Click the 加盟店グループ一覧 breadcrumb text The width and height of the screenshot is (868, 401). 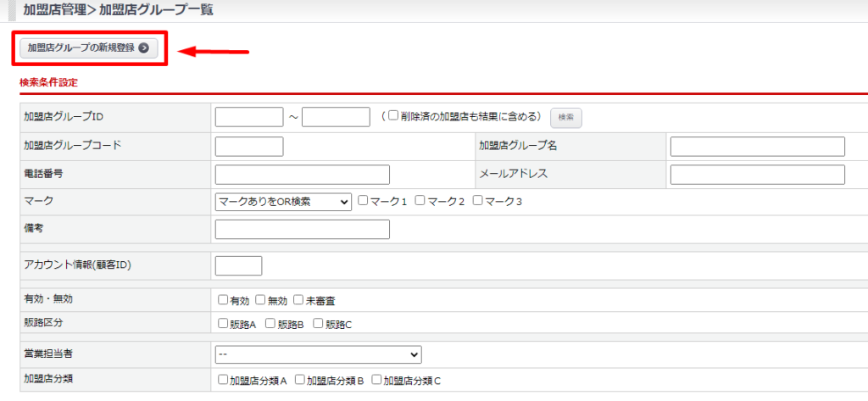click(156, 10)
